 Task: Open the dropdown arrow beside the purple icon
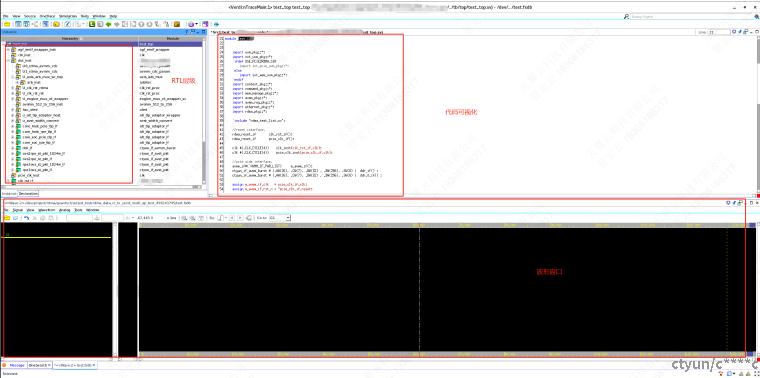pos(196,24)
